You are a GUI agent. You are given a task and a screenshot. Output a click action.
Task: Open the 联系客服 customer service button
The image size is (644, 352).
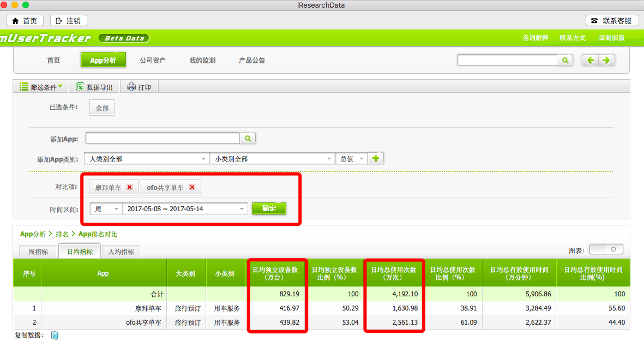click(611, 21)
